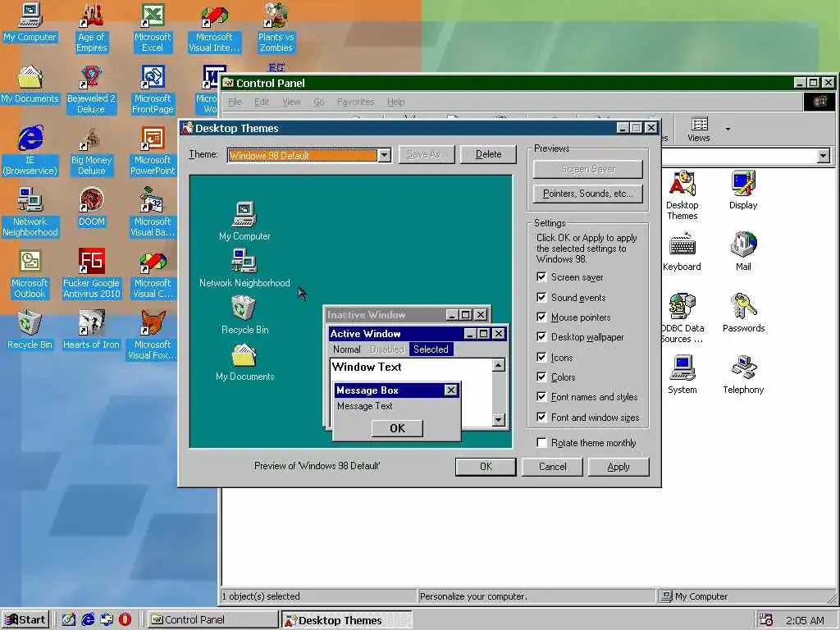Screen dimensions: 840x630
Task: Select the Microsoft FrontPage desktop shortcut
Action: [153, 89]
